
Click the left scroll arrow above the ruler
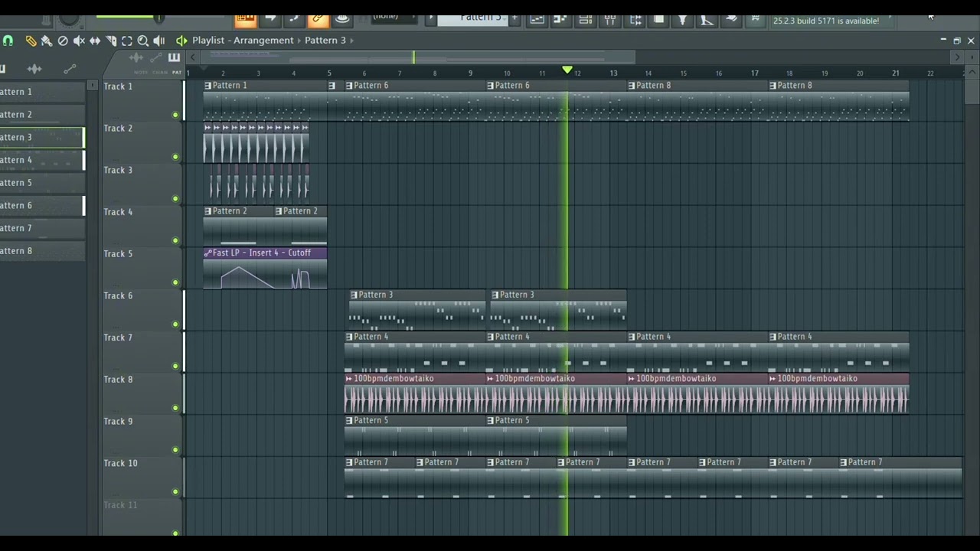click(193, 57)
